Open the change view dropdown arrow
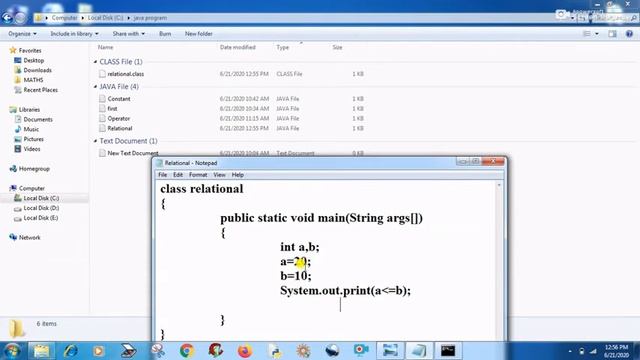Viewport: 640px width, 360px height. (x=597, y=34)
